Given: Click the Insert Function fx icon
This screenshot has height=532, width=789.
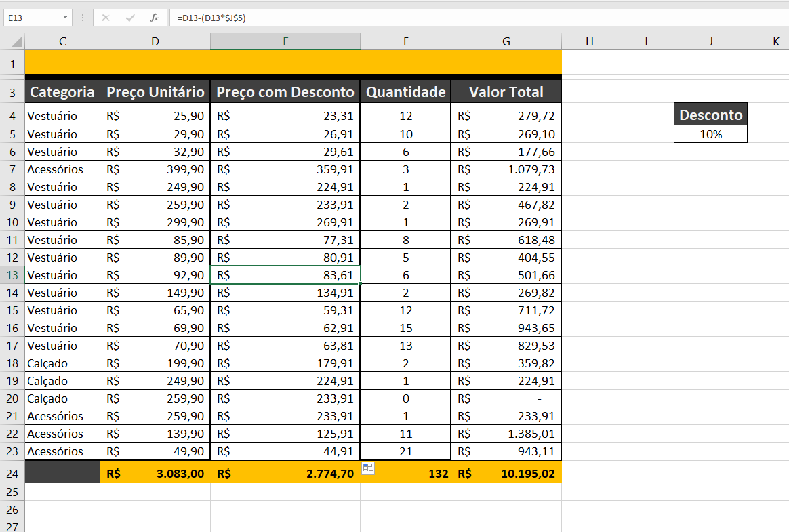Looking at the screenshot, I should click(155, 18).
